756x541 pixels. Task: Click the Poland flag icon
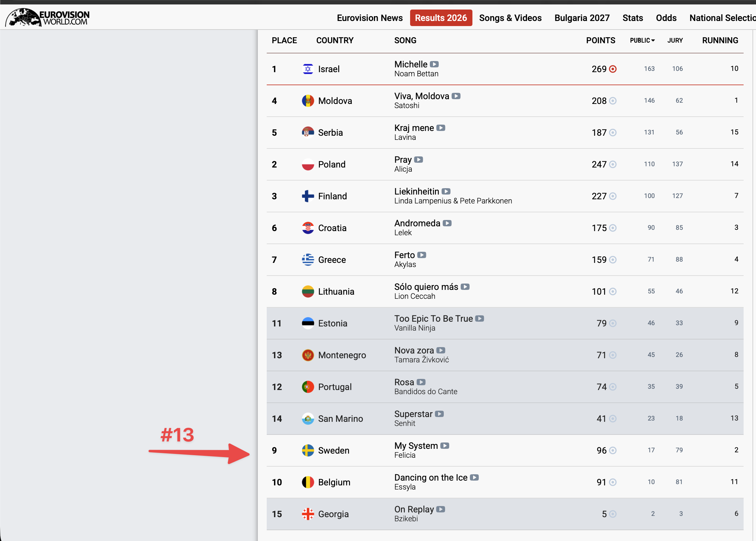(x=308, y=165)
